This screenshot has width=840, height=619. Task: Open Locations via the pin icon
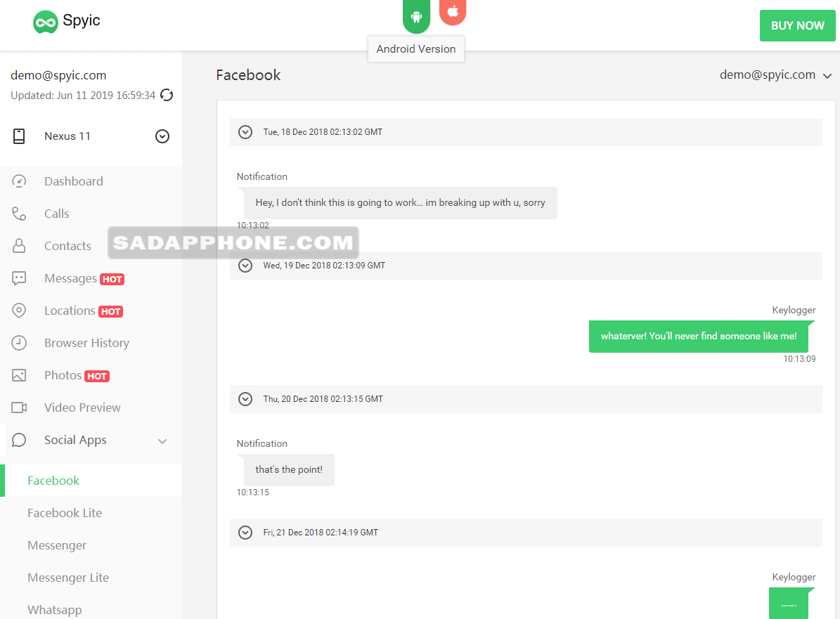[x=19, y=310]
